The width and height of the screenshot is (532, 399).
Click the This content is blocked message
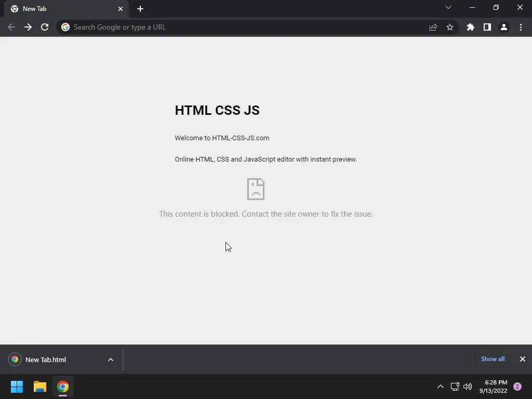pos(266,214)
